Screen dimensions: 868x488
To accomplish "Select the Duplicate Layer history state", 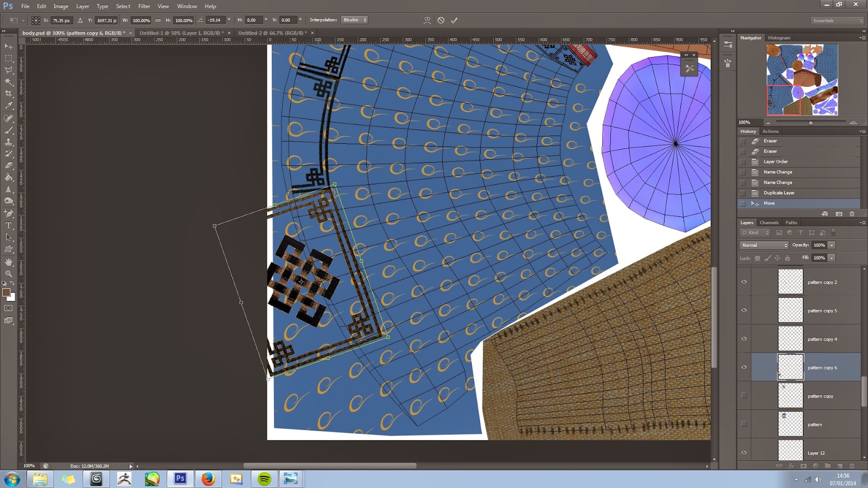I will (778, 193).
